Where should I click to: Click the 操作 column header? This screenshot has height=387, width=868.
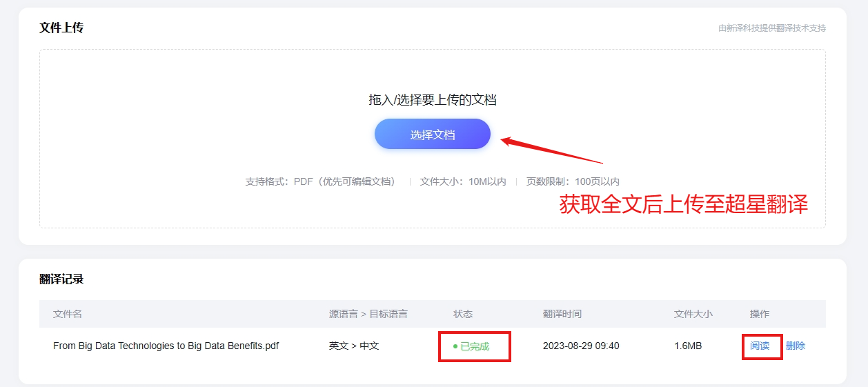coord(759,314)
